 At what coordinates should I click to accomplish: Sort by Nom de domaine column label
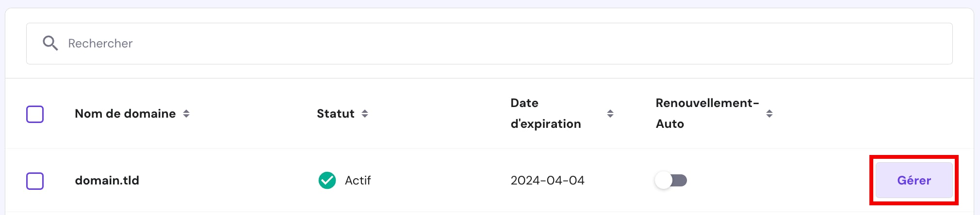(125, 114)
